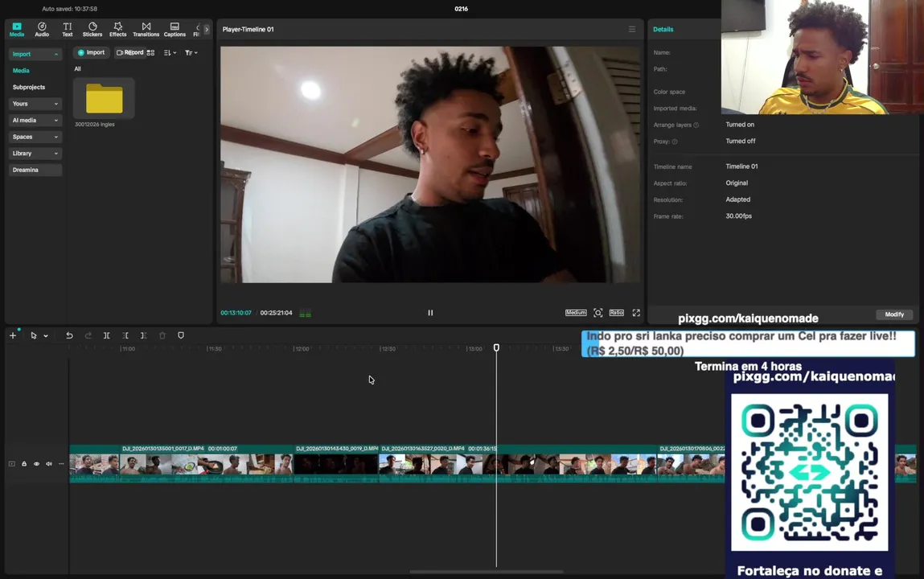The width and height of the screenshot is (924, 579).
Task: Toggle main track cover icon
Action: coord(12,464)
